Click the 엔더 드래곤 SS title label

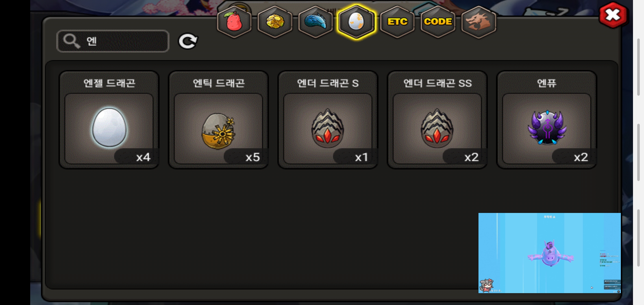point(438,83)
